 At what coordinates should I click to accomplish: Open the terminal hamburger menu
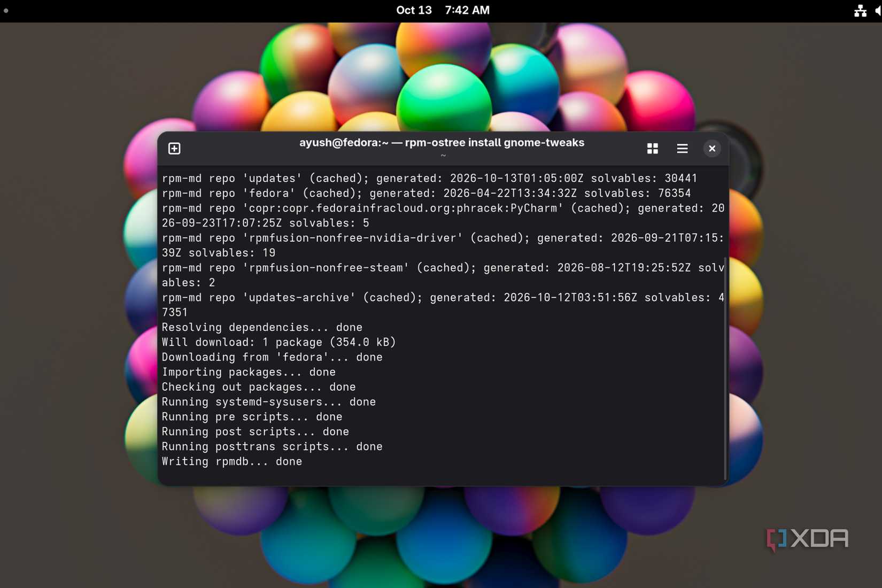tap(682, 149)
